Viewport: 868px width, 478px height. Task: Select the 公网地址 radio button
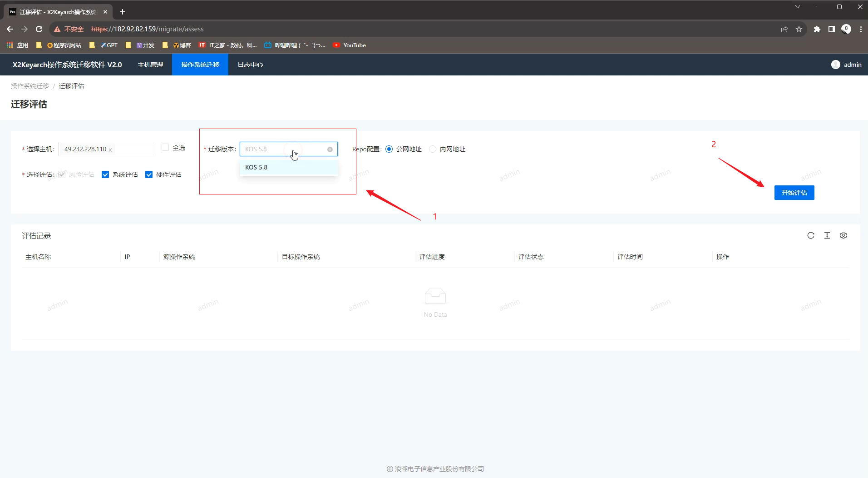point(389,149)
